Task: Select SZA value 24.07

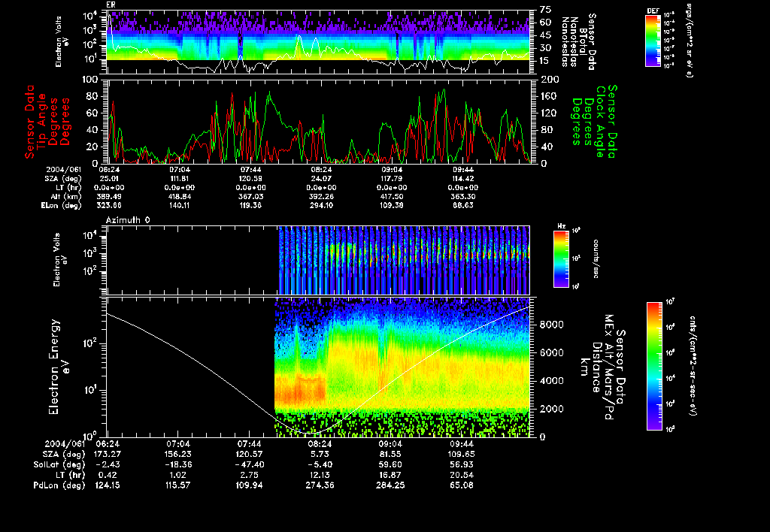Action: 321,179
